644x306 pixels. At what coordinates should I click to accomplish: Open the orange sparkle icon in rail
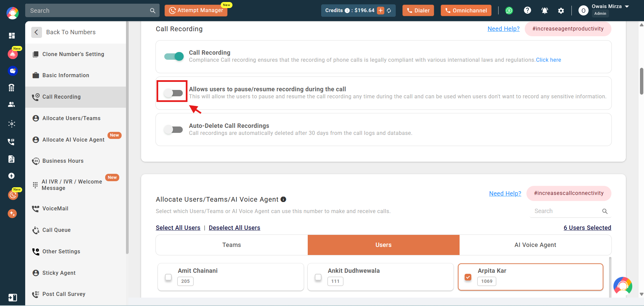12,213
